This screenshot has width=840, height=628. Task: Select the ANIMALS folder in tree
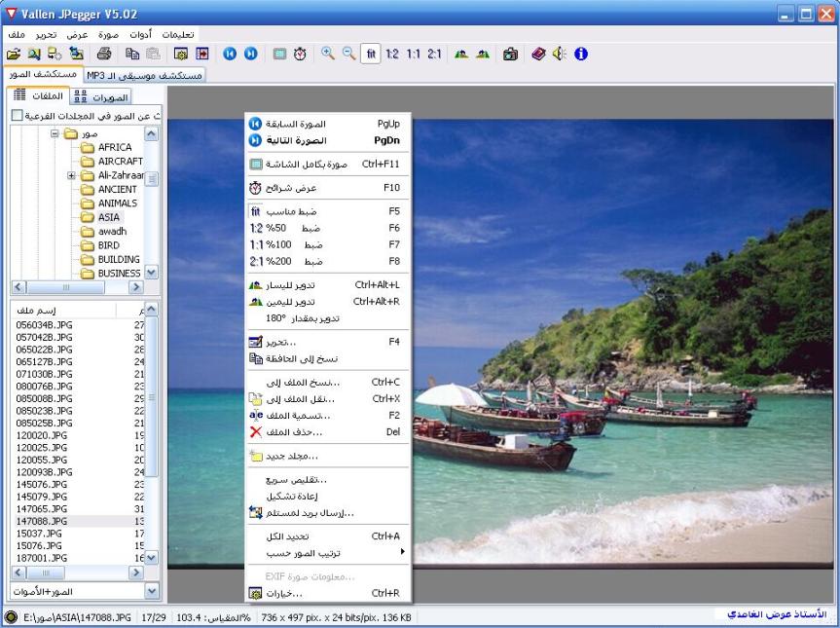pyautogui.click(x=118, y=203)
